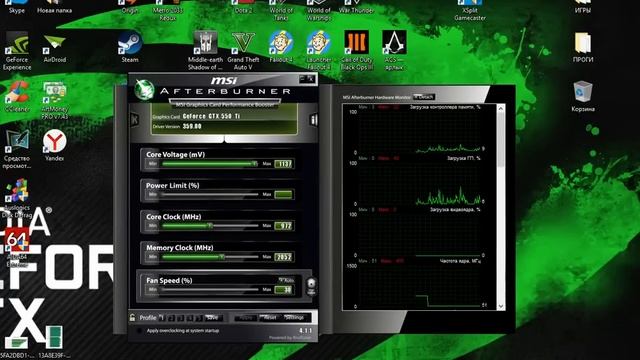Select profile slot 4
Image resolution: width=640 pixels, height=360 pixels.
(189, 318)
